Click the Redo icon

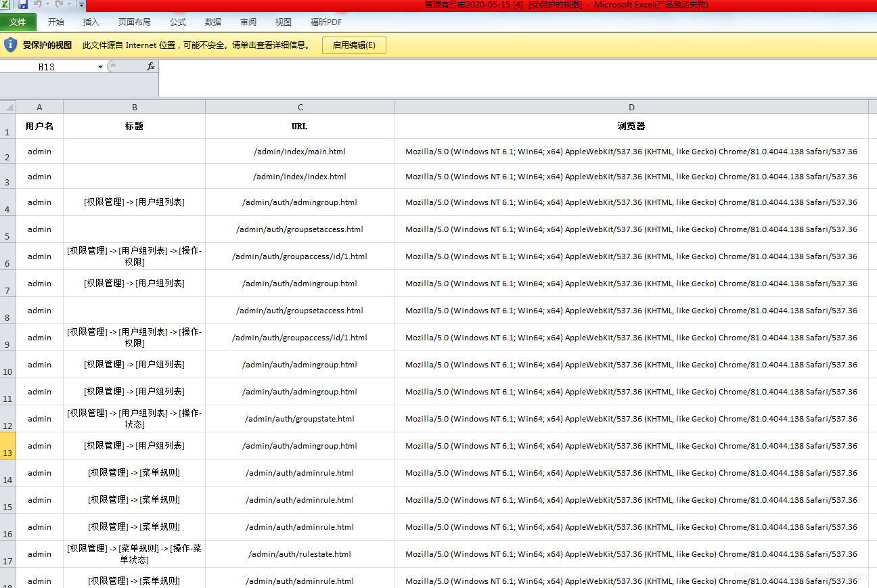[x=58, y=5]
